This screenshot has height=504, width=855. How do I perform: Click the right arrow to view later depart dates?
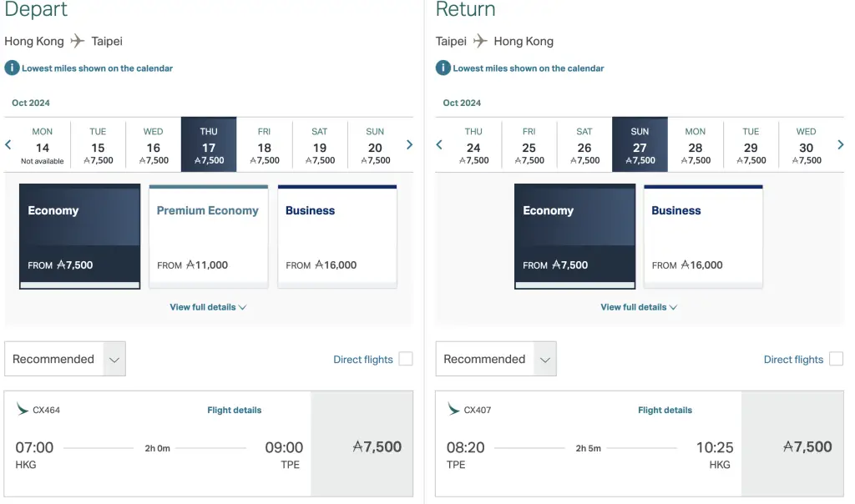[x=409, y=144]
